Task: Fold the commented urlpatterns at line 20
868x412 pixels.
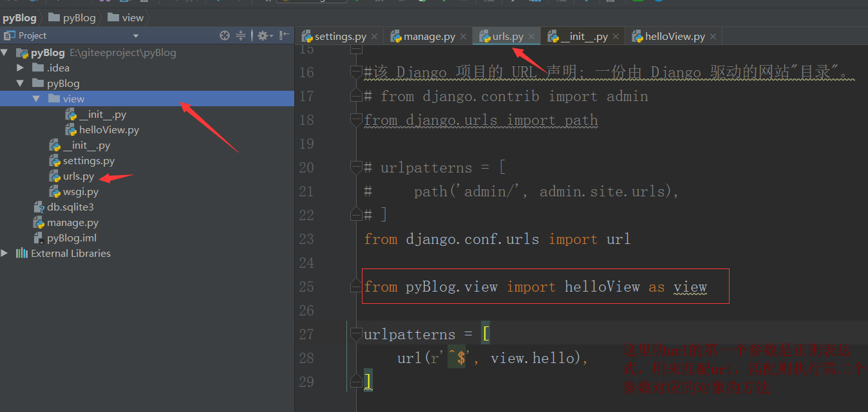Action: coord(356,167)
